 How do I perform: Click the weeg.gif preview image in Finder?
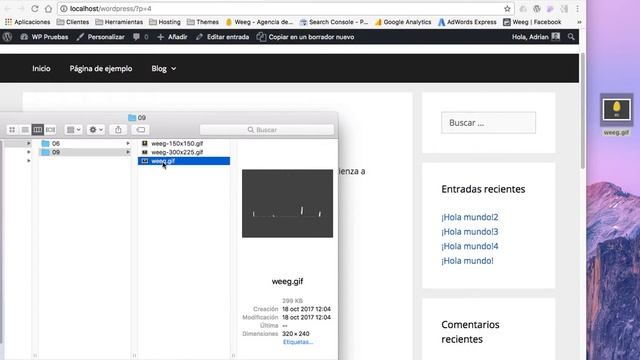click(287, 203)
